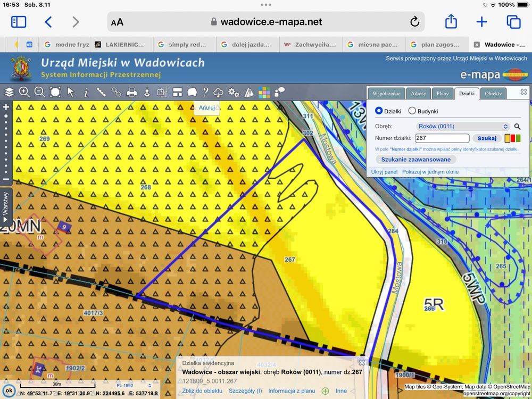This screenshot has height=399, width=532.
Task: Switch to the Współrzędne tab
Action: point(387,94)
